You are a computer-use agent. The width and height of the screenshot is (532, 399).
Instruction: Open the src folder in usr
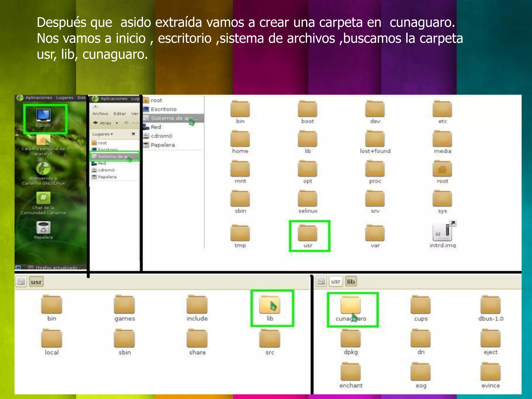pyautogui.click(x=270, y=342)
